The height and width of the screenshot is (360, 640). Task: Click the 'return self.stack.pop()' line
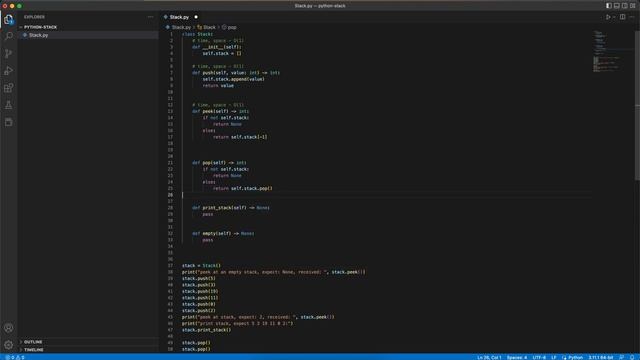[242, 188]
